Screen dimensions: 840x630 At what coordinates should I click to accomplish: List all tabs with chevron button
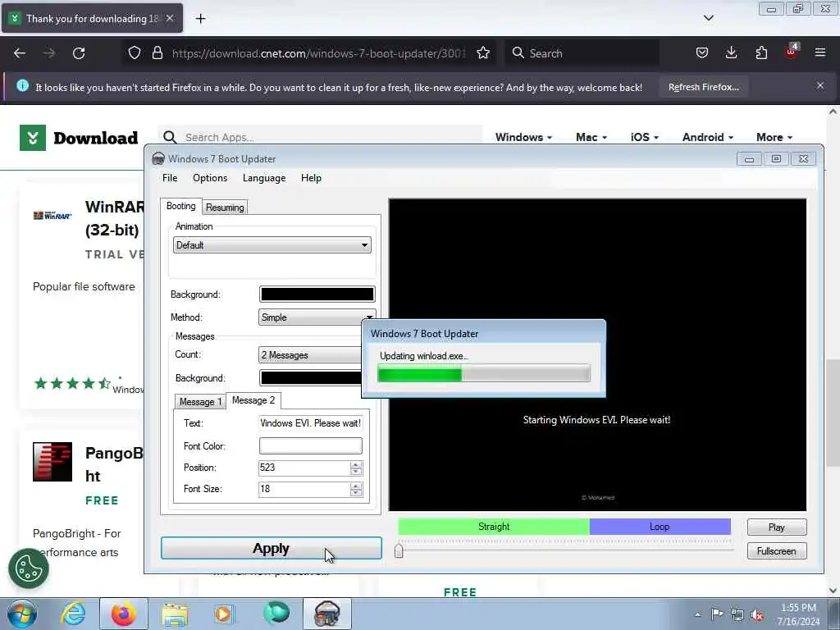[708, 18]
